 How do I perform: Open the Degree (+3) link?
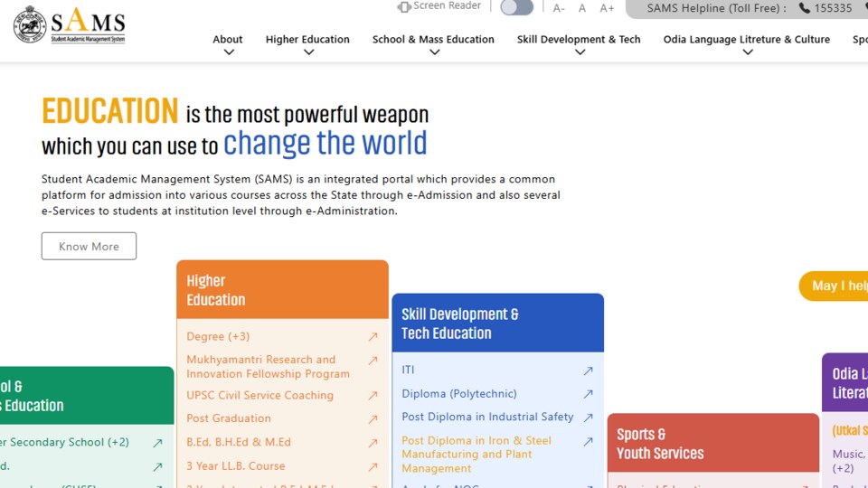tap(218, 336)
